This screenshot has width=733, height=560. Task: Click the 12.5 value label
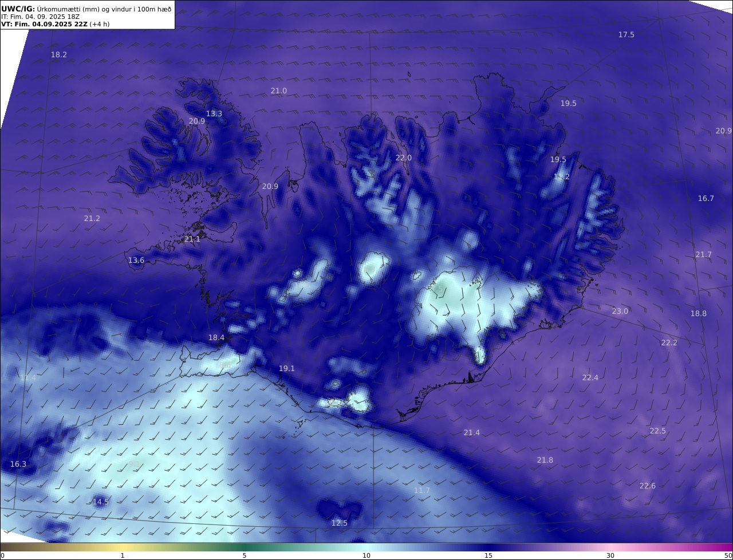(x=340, y=523)
